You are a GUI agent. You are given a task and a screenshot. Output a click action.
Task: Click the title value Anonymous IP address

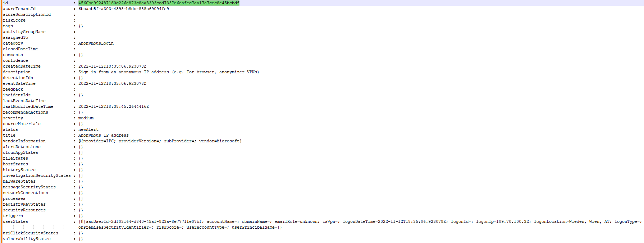[103, 135]
